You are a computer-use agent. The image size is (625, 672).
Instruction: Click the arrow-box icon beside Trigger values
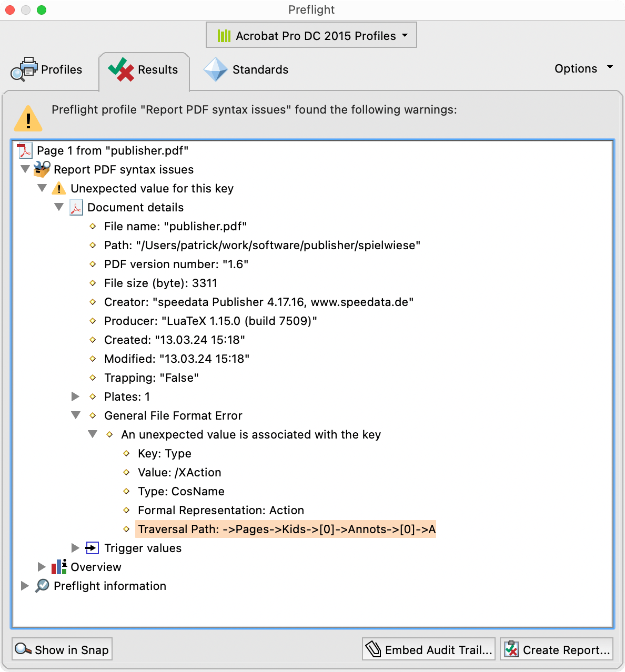coord(92,548)
